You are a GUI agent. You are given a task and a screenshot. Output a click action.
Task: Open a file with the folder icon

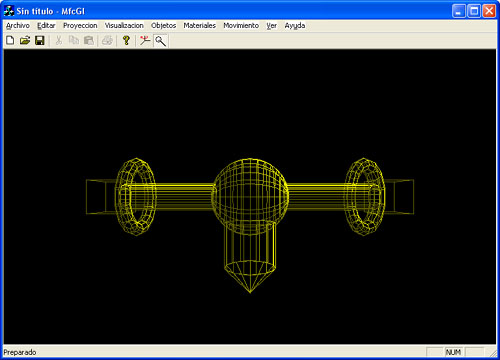(25, 41)
